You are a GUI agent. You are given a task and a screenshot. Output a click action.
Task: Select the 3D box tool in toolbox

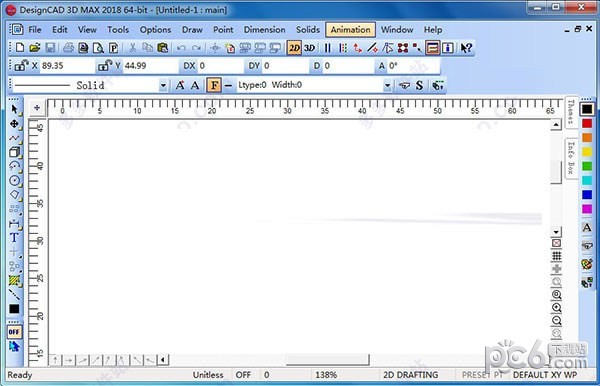[x=15, y=152]
